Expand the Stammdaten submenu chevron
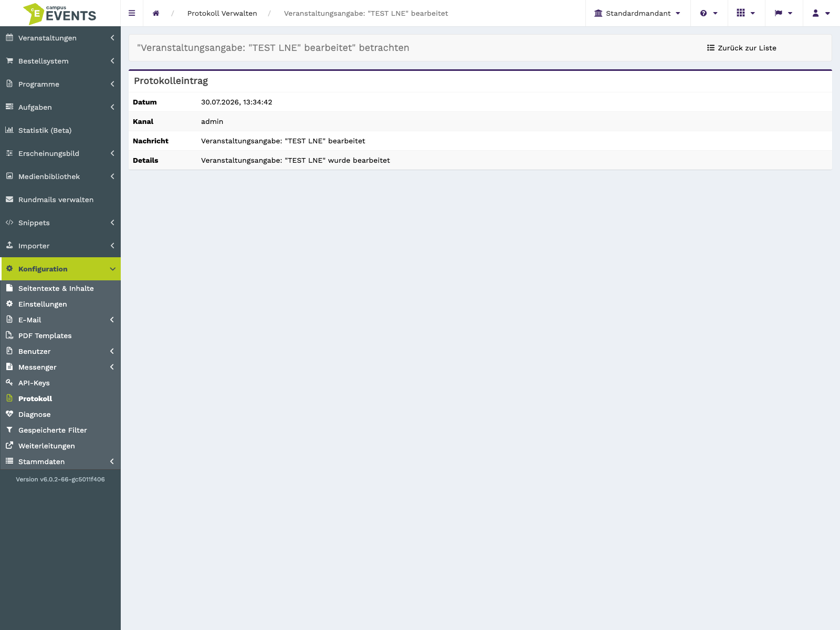 point(112,461)
